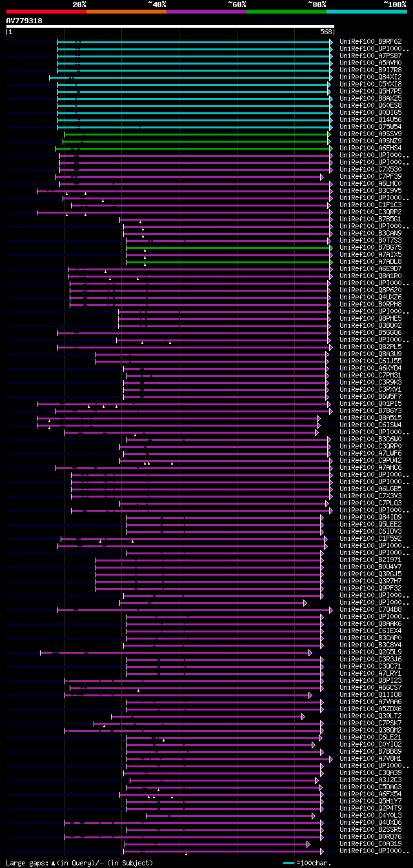The height and width of the screenshot is (868, 413).
Task: Open the UniRef100_B9RF62 hit
Action: (370, 42)
